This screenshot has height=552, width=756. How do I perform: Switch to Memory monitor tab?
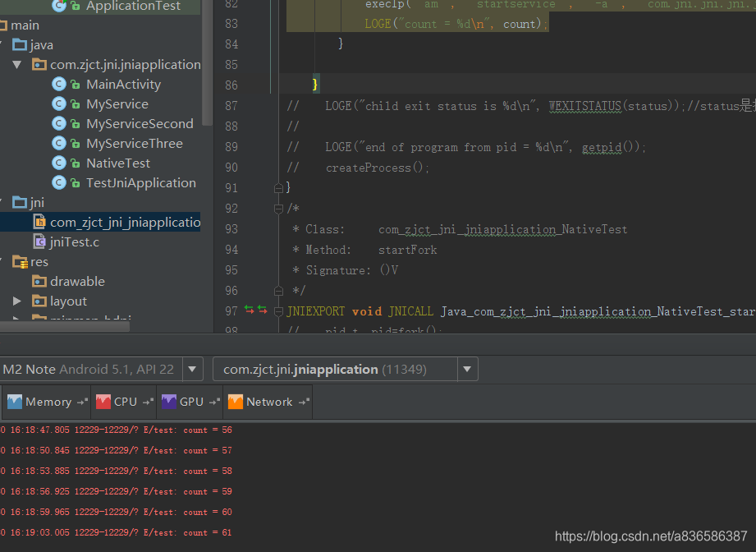click(x=47, y=402)
